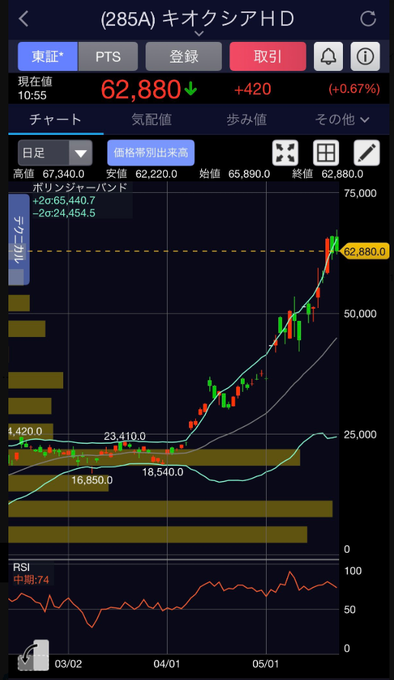
Task: Tap the 04/01 date axis label
Action: (167, 664)
